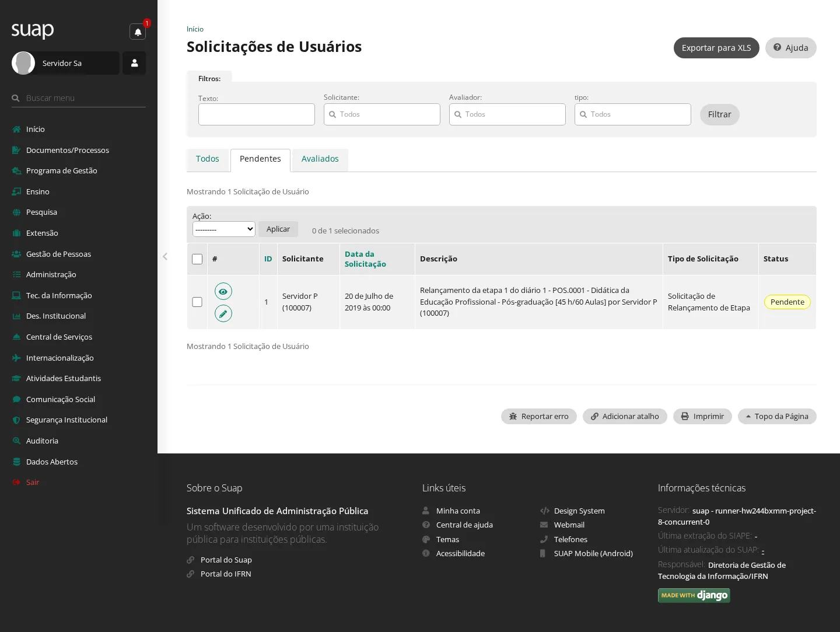Screen dimensions: 840x632
Task: Select the Pendentes tab
Action: click(260, 159)
